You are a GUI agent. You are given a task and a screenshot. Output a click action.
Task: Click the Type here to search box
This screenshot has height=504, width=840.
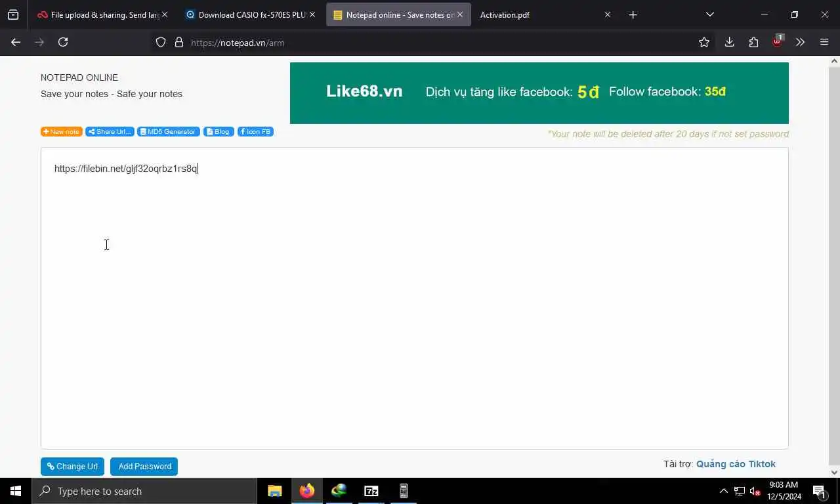point(144,491)
